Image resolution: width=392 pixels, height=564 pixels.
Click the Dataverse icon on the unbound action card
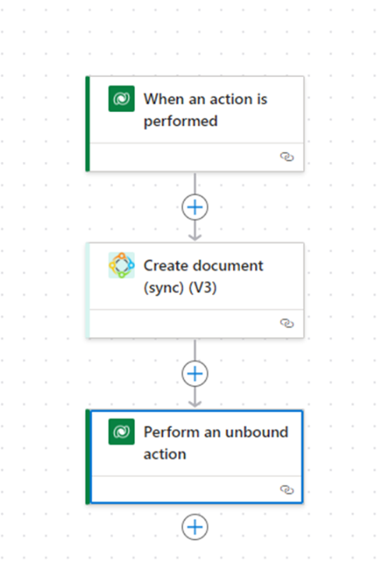tap(122, 432)
